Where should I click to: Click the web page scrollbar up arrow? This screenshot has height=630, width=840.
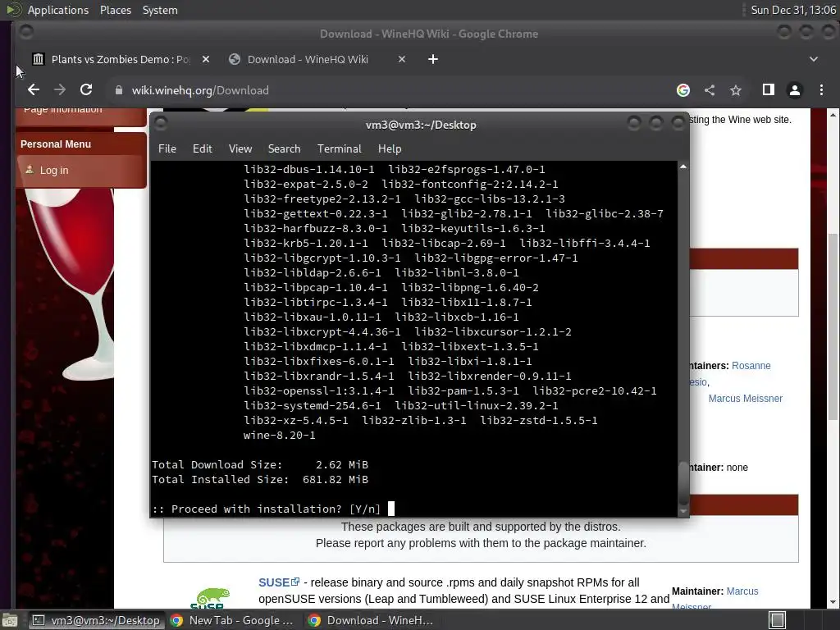pyautogui.click(x=833, y=115)
